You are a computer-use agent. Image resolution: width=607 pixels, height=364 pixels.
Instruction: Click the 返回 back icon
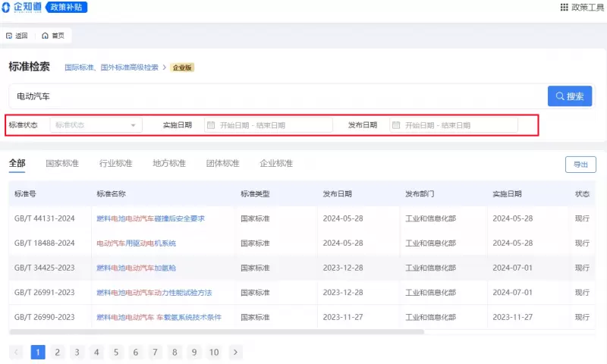pyautogui.click(x=9, y=36)
